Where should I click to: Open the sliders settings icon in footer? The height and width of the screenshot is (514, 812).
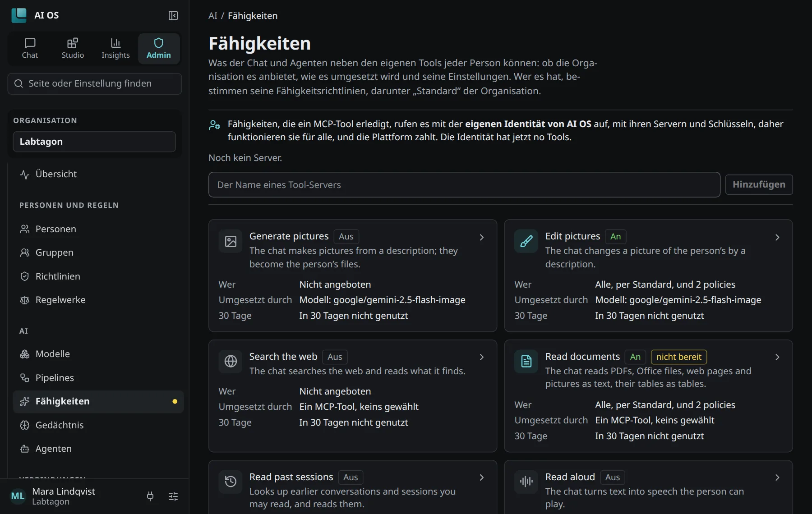tap(173, 496)
